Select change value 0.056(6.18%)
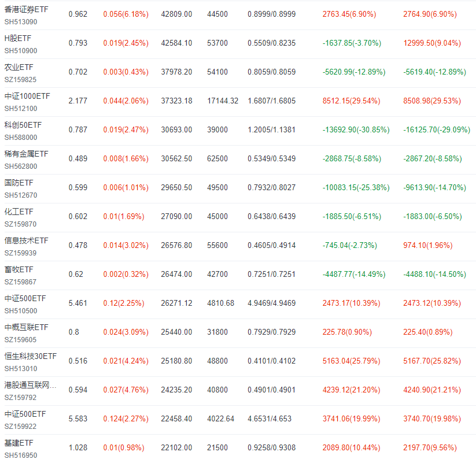This screenshot has height=463, width=476. click(x=126, y=14)
